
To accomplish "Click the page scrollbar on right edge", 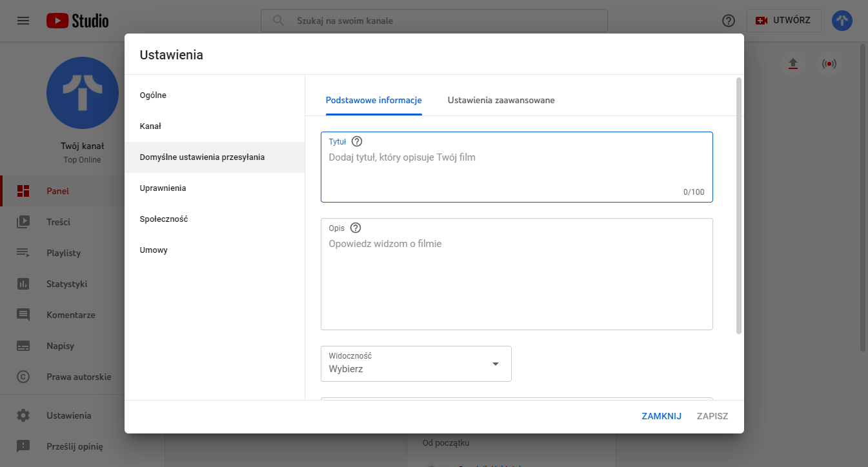I will (863, 197).
